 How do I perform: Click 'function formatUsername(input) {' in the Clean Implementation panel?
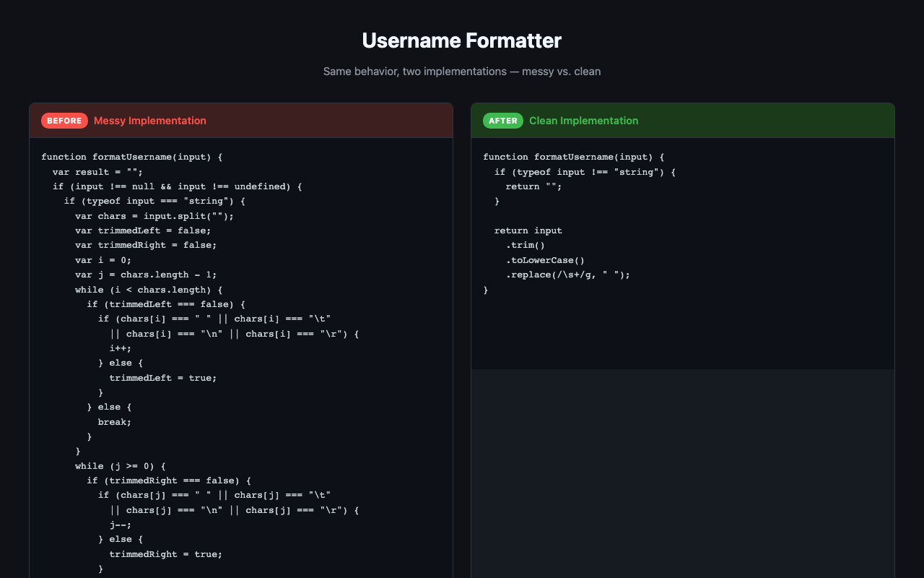(574, 157)
